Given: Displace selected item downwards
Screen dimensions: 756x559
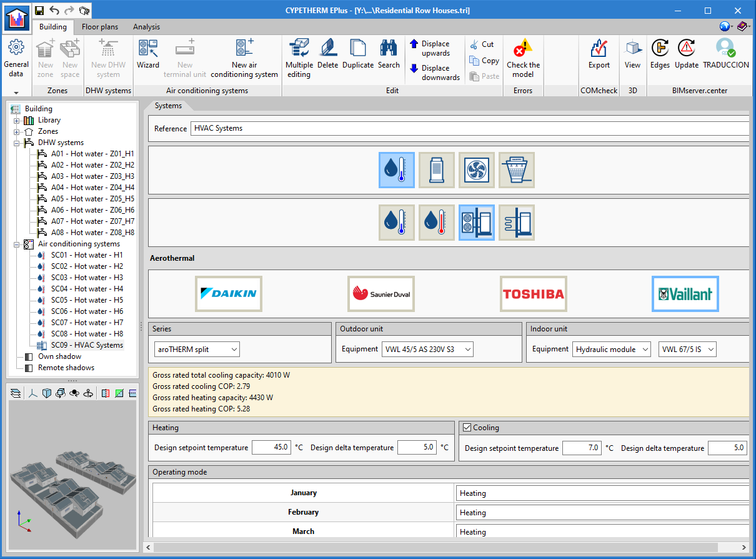Looking at the screenshot, I should (435, 73).
